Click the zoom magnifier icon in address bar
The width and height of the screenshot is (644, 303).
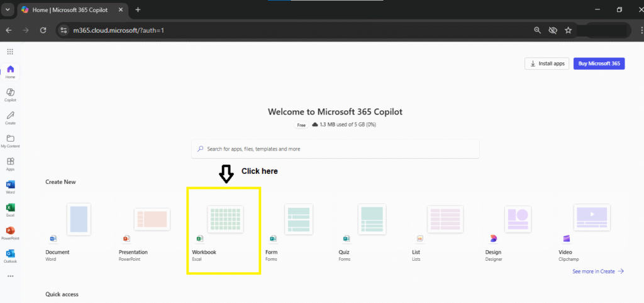coord(537,30)
